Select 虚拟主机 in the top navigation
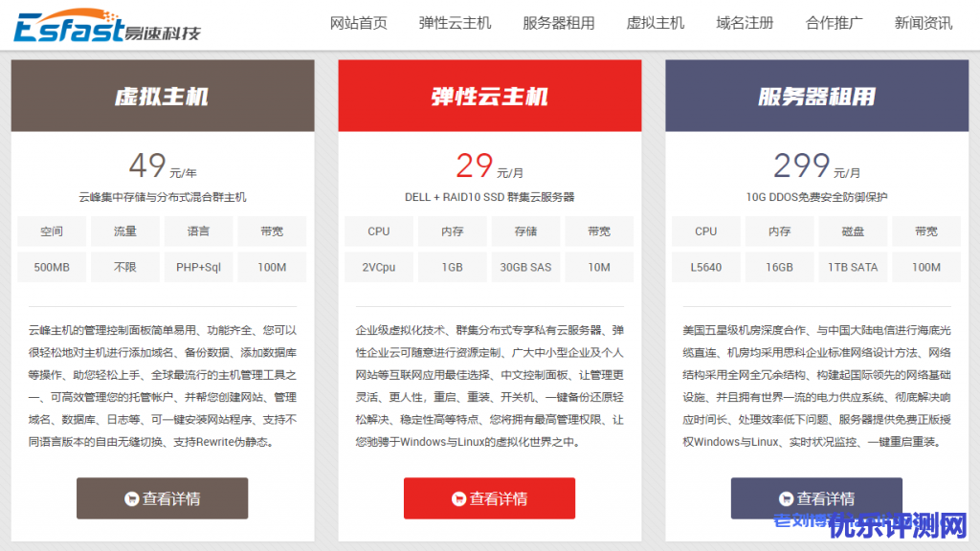The height and width of the screenshot is (551, 980). tap(656, 23)
